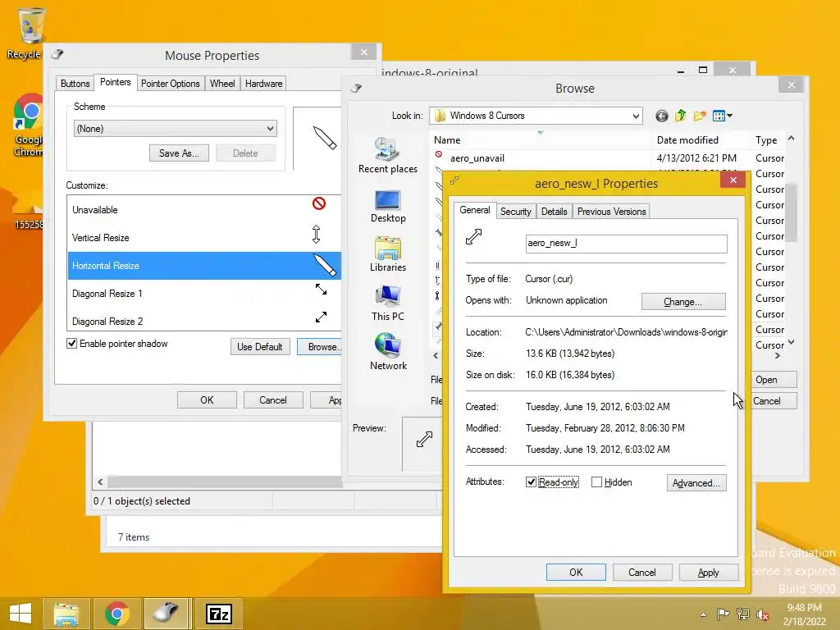
Task: Click the Type column header in Browse
Action: coord(766,139)
